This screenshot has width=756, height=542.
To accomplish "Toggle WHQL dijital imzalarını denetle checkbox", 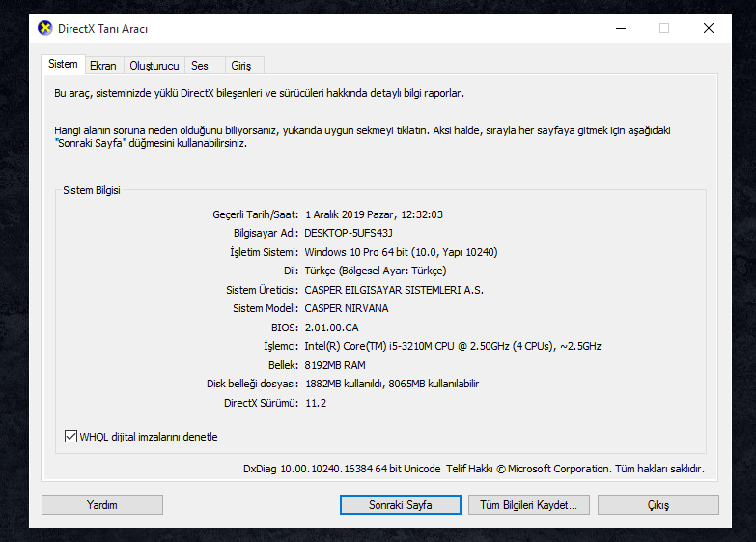I will click(x=70, y=437).
